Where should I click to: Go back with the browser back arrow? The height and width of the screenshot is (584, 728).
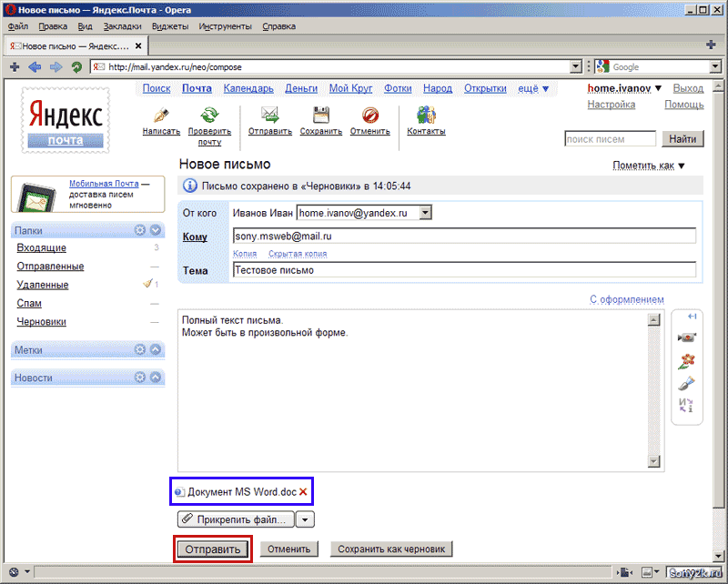[x=35, y=67]
